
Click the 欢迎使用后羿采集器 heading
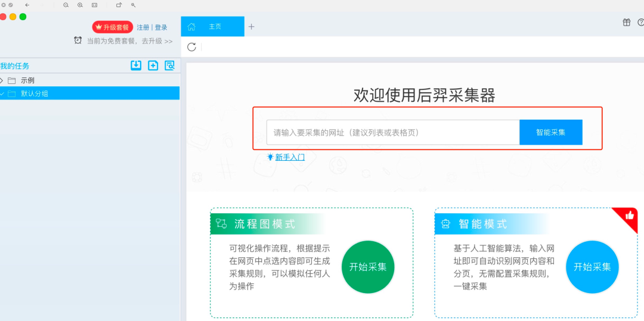425,95
